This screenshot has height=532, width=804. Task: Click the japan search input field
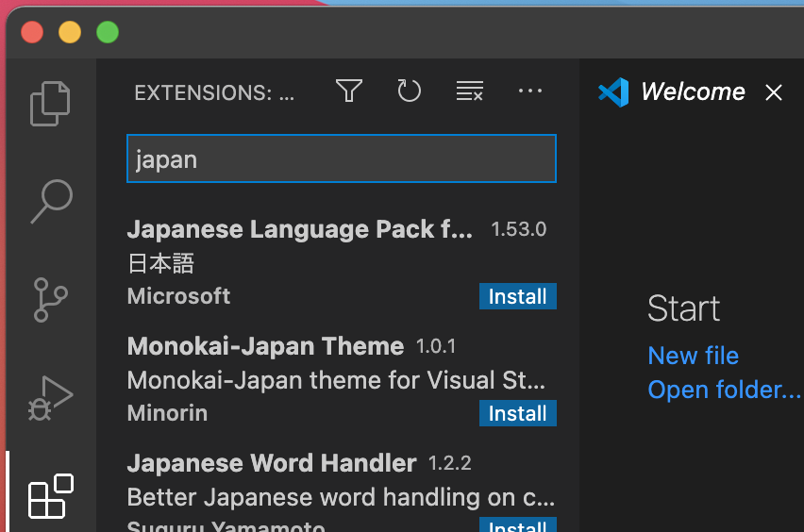tap(342, 158)
